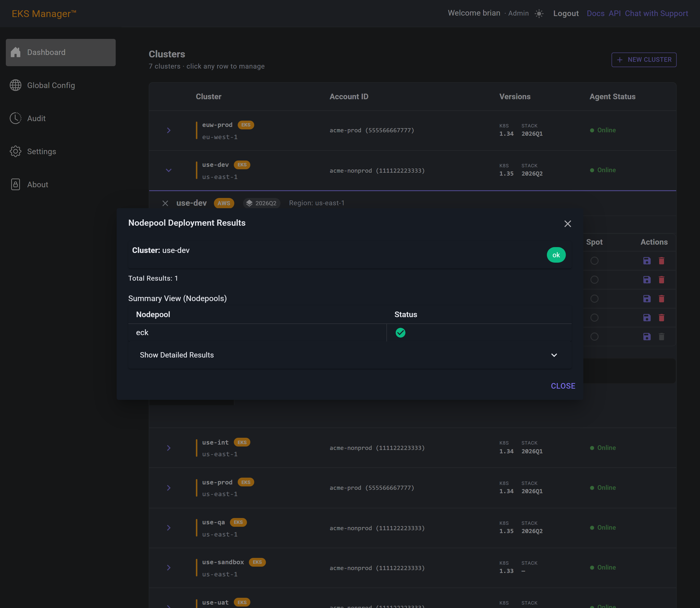
Task: Open Chat with Support link
Action: 656,14
